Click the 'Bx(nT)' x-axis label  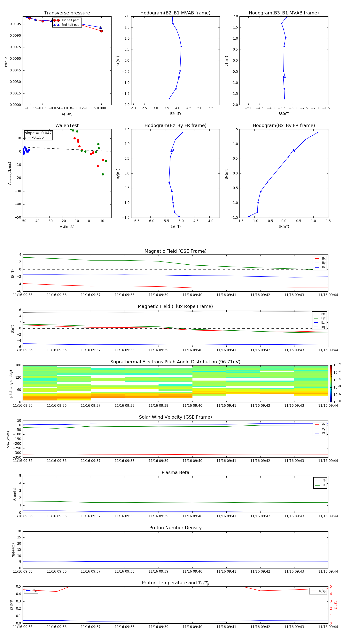click(284, 227)
